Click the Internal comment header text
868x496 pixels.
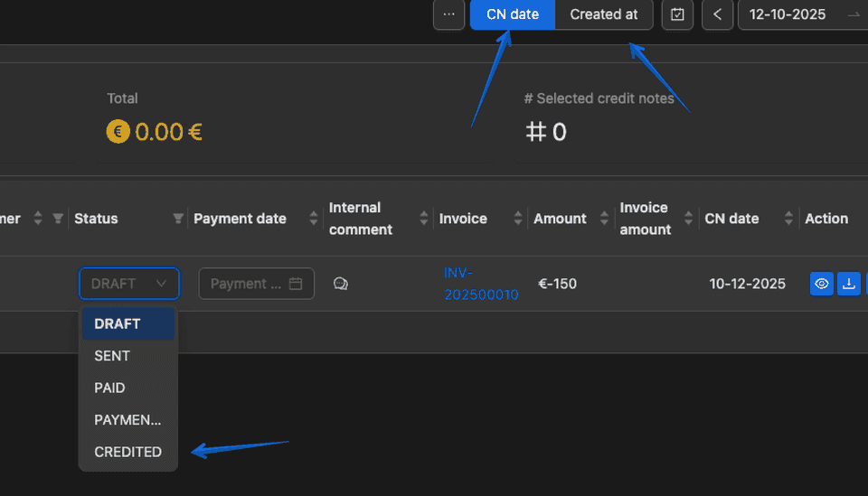(x=361, y=219)
